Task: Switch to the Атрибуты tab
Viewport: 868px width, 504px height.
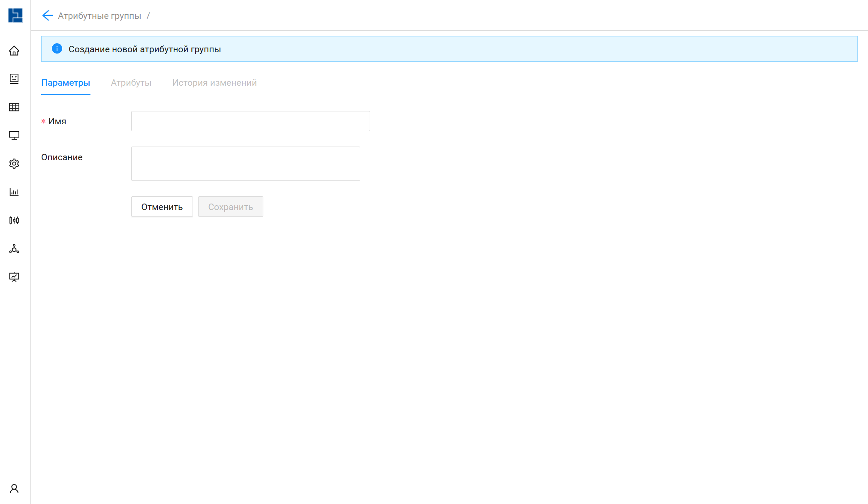Action: click(x=131, y=83)
